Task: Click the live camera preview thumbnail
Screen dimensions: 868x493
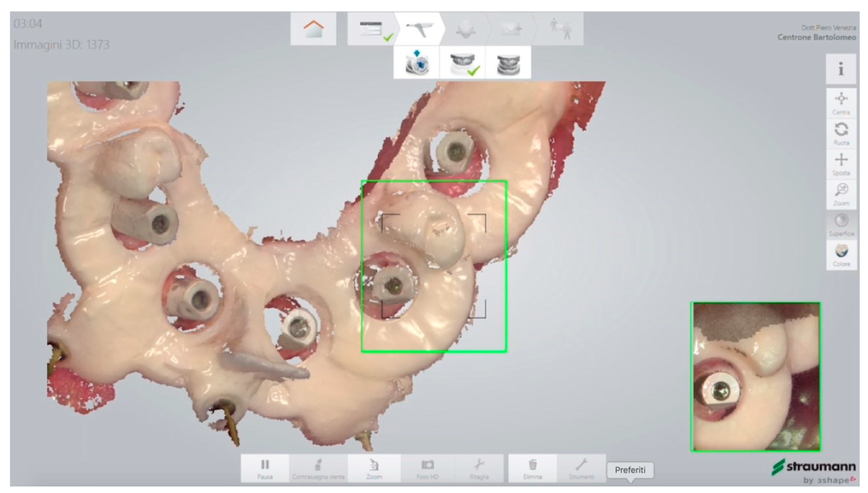Action: point(755,376)
